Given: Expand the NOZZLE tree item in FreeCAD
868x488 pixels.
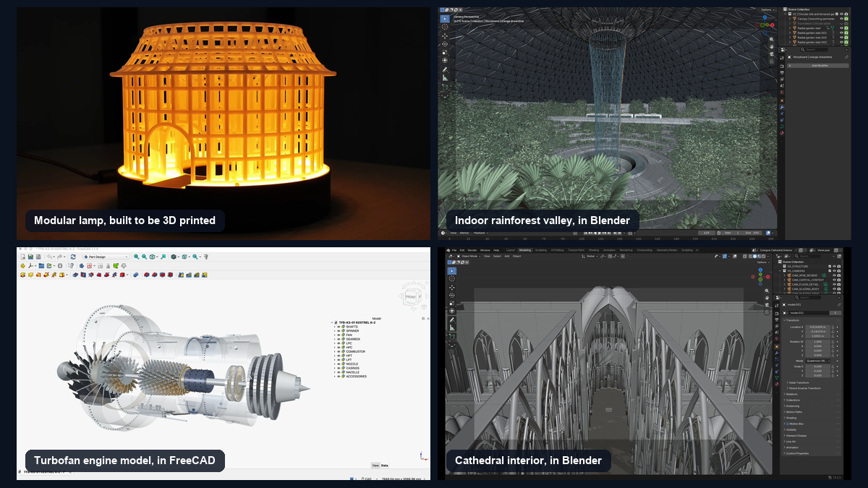Looking at the screenshot, I should [335, 364].
